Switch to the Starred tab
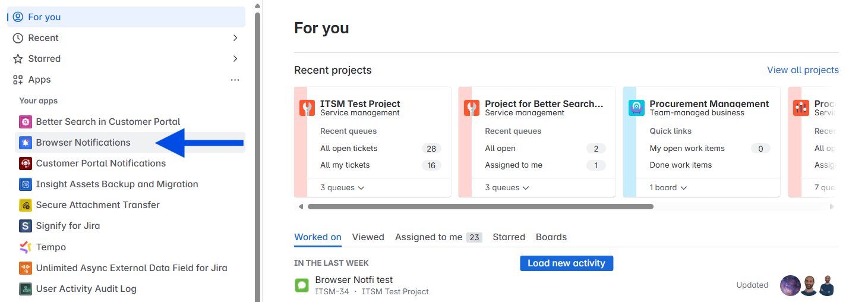This screenshot has width=868, height=302. coord(509,237)
